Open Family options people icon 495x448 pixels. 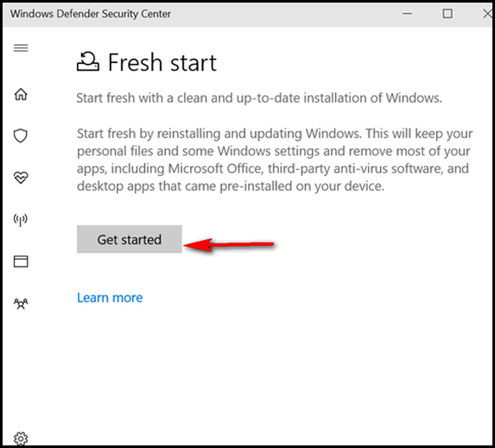pos(21,304)
